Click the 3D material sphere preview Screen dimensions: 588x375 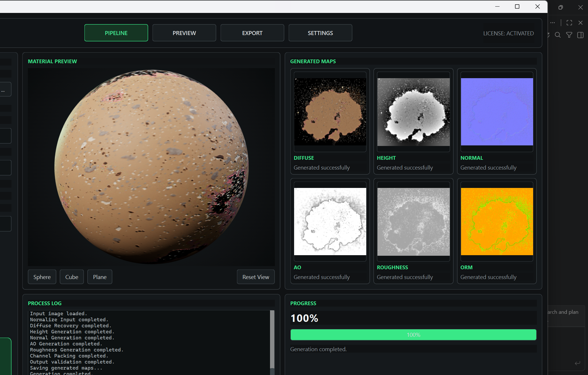click(x=151, y=167)
